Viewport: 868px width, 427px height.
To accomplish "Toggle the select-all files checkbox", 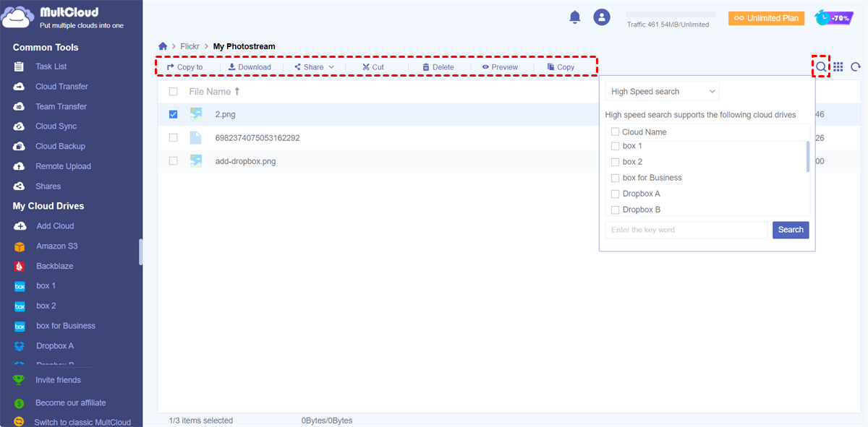I will tap(173, 92).
